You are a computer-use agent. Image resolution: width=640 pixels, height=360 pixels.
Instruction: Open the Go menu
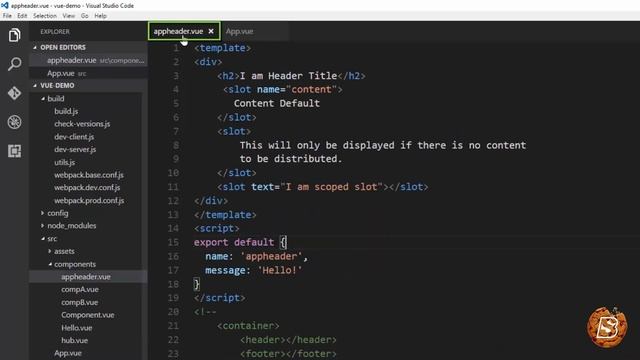(84, 16)
